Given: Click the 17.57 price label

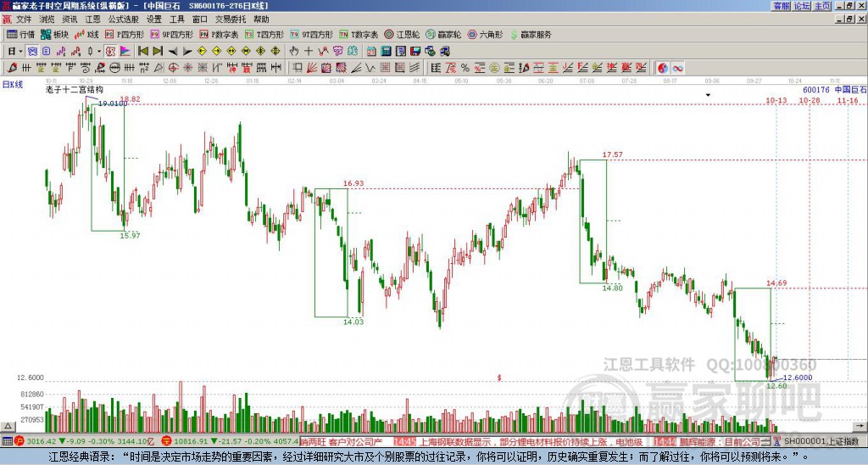Looking at the screenshot, I should coord(613,154).
